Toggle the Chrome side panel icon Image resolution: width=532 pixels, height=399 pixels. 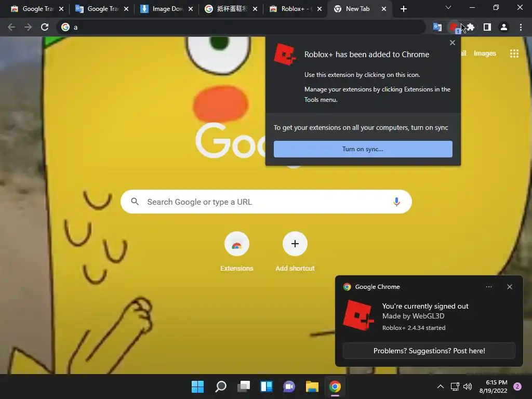click(x=487, y=27)
